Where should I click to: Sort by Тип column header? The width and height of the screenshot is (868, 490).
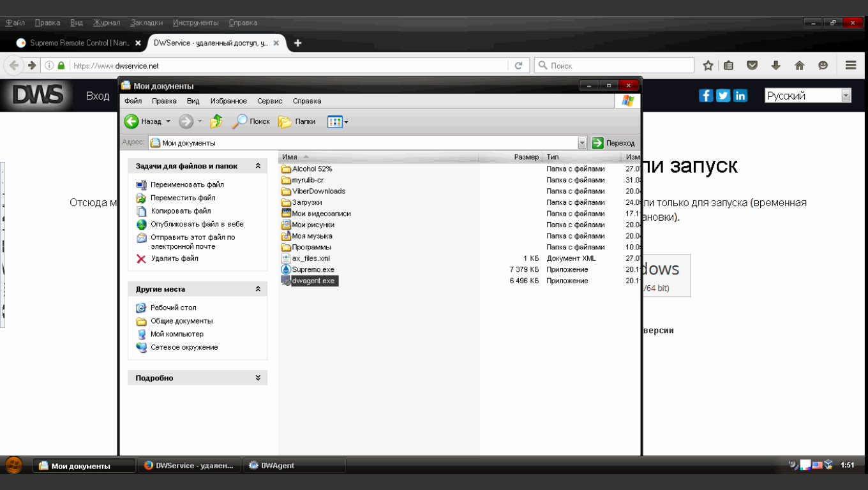click(581, 157)
